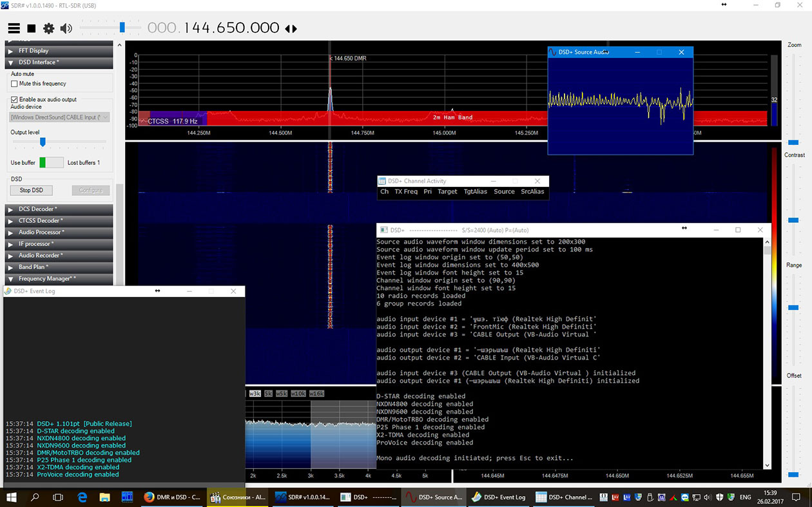
Task: Open the SDR# hamburger menu
Action: pyautogui.click(x=14, y=28)
